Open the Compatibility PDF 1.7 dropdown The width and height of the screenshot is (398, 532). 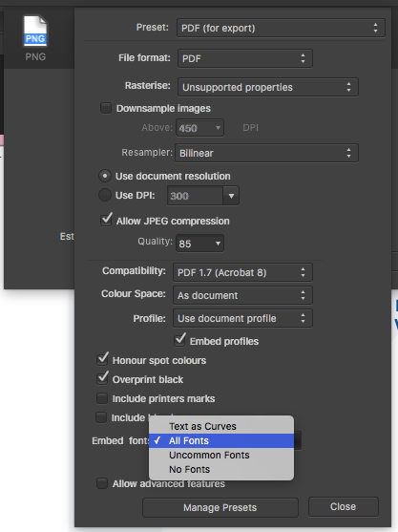[x=242, y=272]
